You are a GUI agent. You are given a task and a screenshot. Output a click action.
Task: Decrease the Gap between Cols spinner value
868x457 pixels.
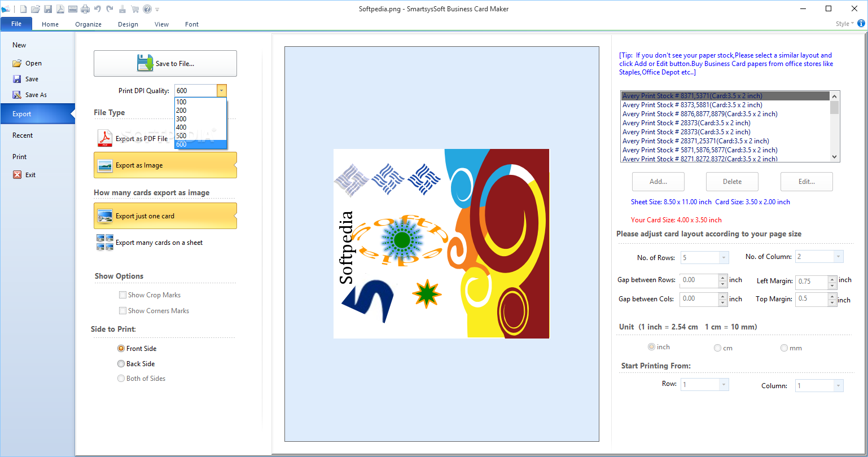[x=723, y=303]
